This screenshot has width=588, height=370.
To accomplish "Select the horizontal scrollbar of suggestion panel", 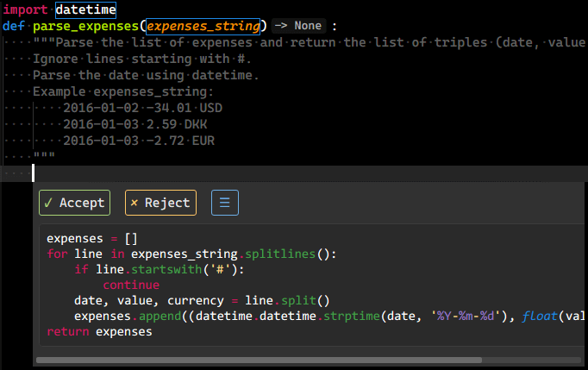I will pyautogui.click(x=259, y=361).
